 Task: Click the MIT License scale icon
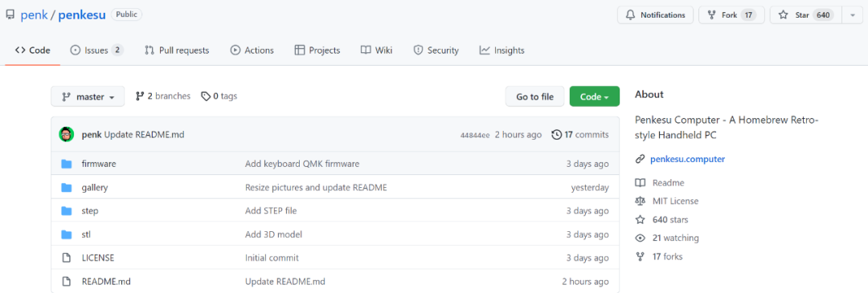coord(640,201)
